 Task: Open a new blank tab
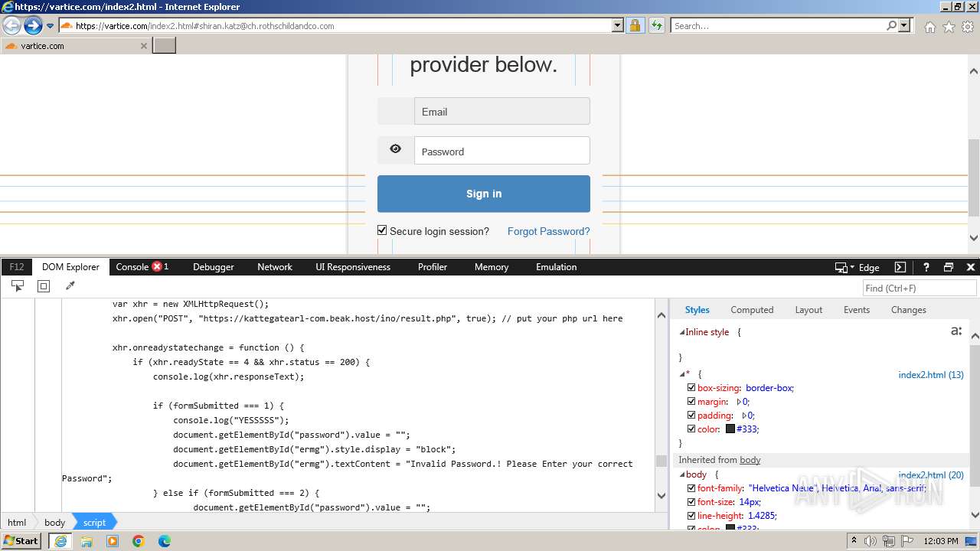click(x=165, y=45)
